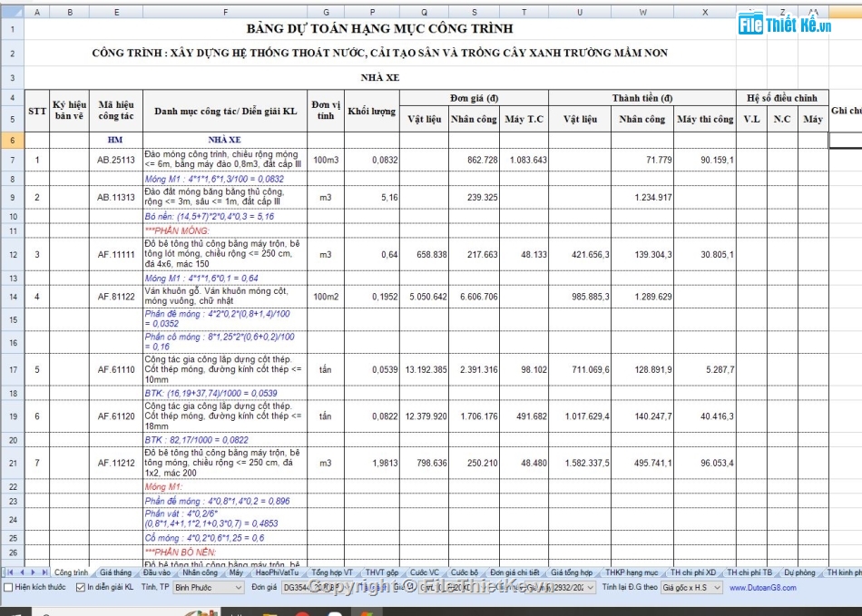Click the work code 'AF.11212'

[116, 464]
